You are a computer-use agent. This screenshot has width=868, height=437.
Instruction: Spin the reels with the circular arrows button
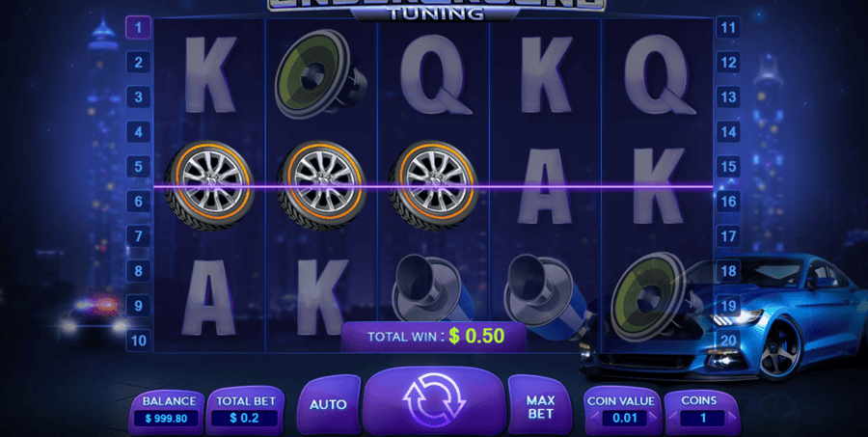click(433, 400)
